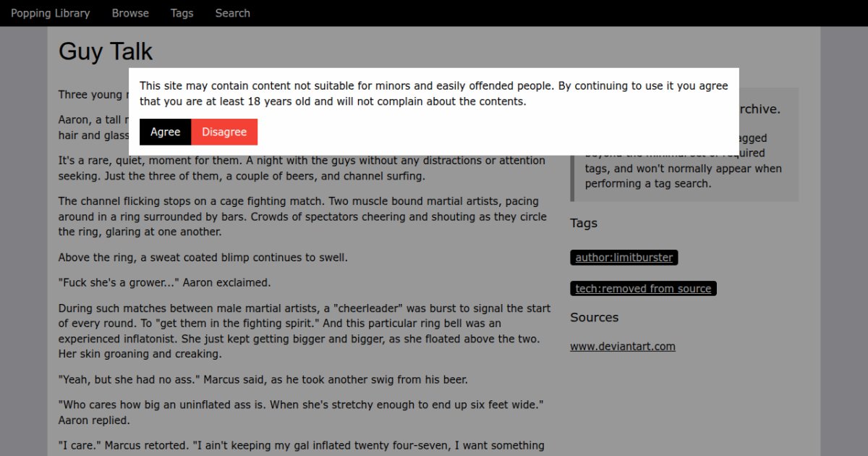Screen dimensions: 868x456
Task: Click the line "I care." Marcus retorted
Action: [301, 445]
